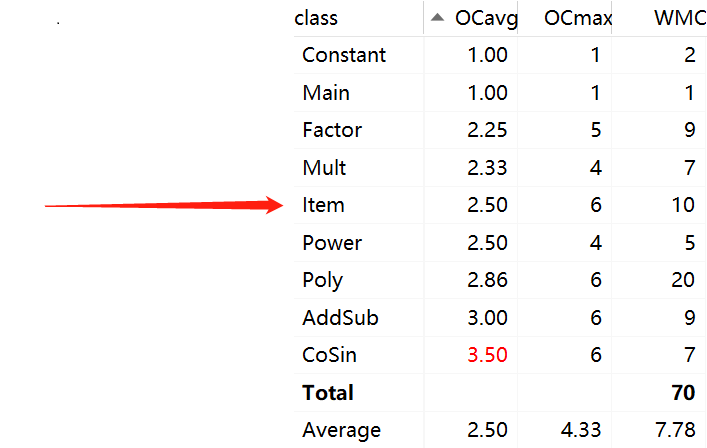Viewport: 707px width, 448px height.
Task: Click the Average row label
Action: [x=341, y=430]
